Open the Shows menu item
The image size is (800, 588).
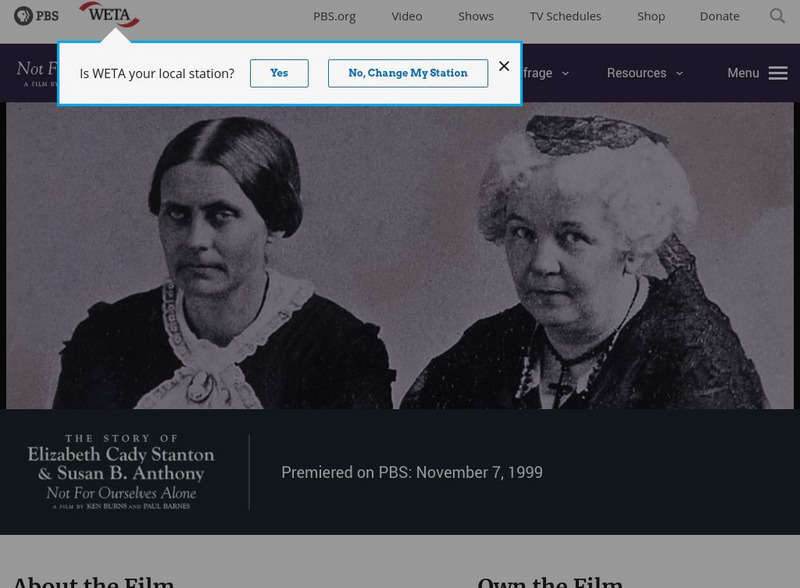click(x=476, y=16)
